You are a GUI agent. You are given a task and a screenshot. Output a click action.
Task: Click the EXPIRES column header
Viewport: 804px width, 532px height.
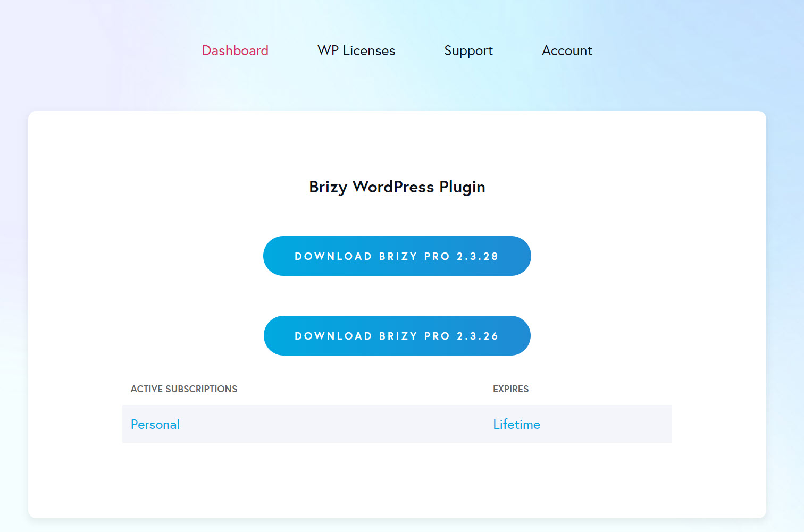510,389
